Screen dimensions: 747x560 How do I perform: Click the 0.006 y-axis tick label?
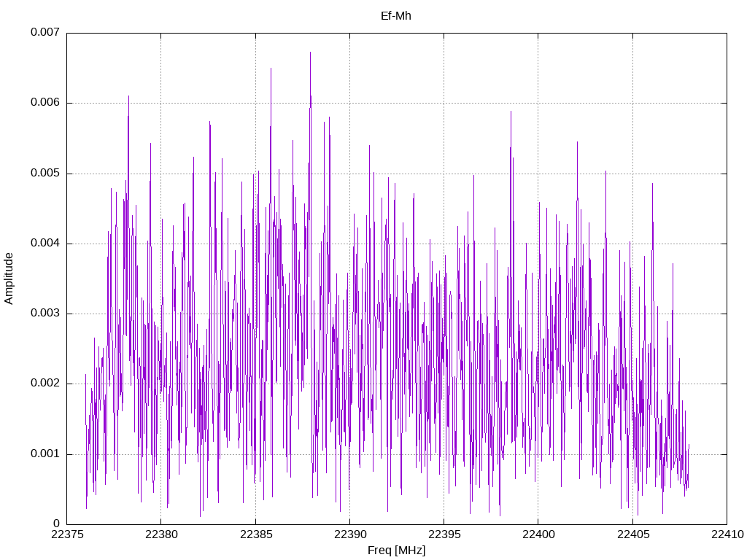45,102
